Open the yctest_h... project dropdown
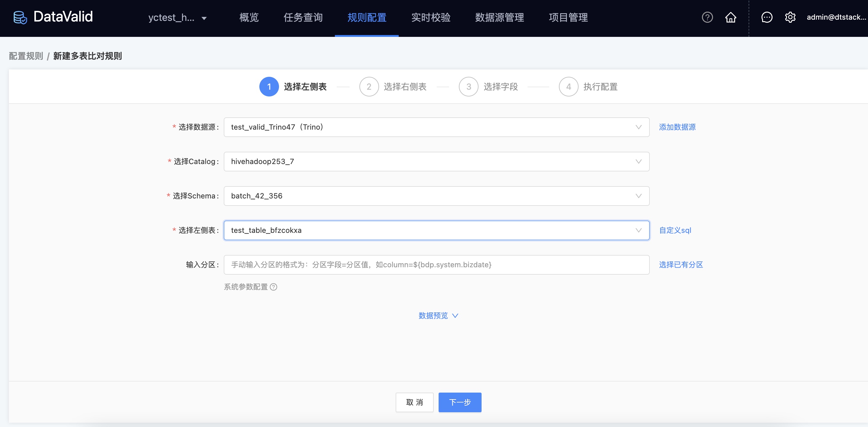 coord(178,18)
